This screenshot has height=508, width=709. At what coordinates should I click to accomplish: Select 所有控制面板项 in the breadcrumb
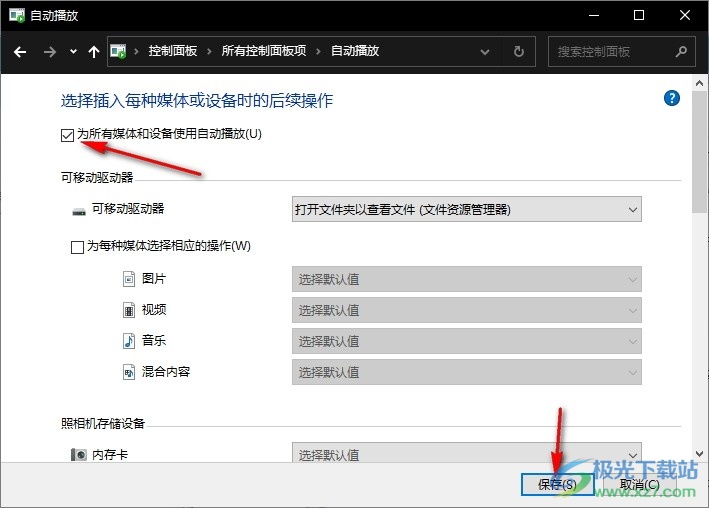click(264, 51)
